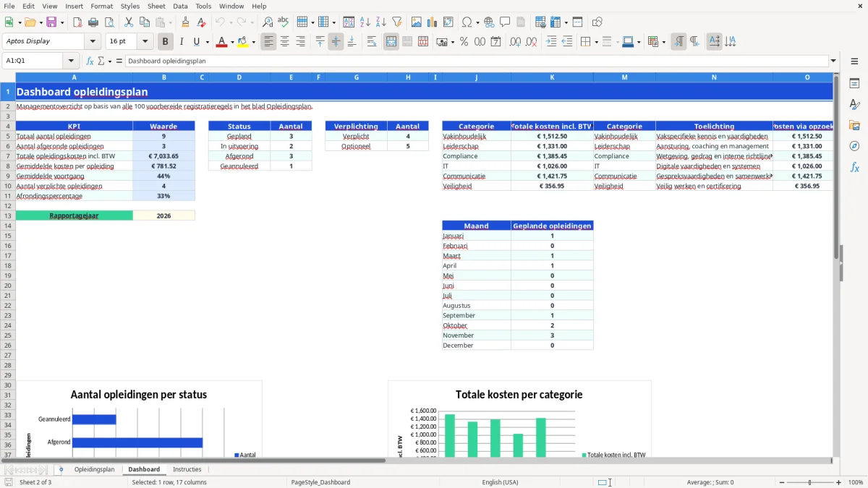Switch to the Instructies sheet tab
868x488 pixels.
point(187,470)
